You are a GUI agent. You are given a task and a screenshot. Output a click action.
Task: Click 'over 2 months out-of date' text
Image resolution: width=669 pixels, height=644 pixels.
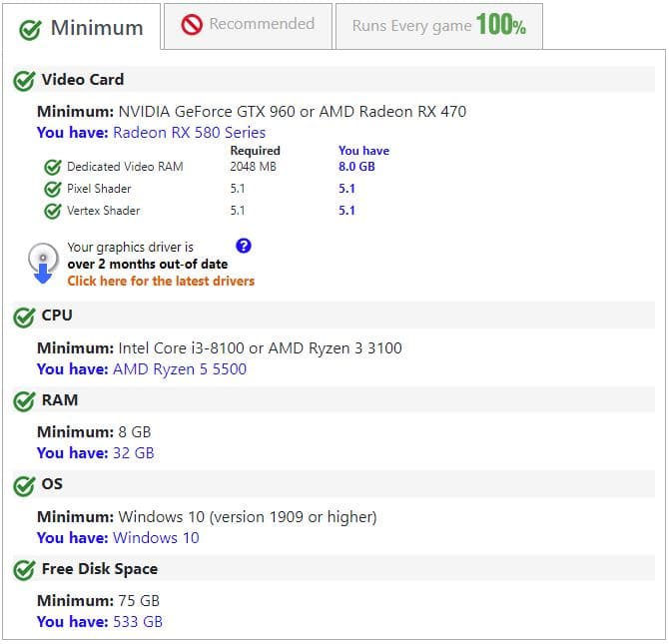click(x=148, y=265)
